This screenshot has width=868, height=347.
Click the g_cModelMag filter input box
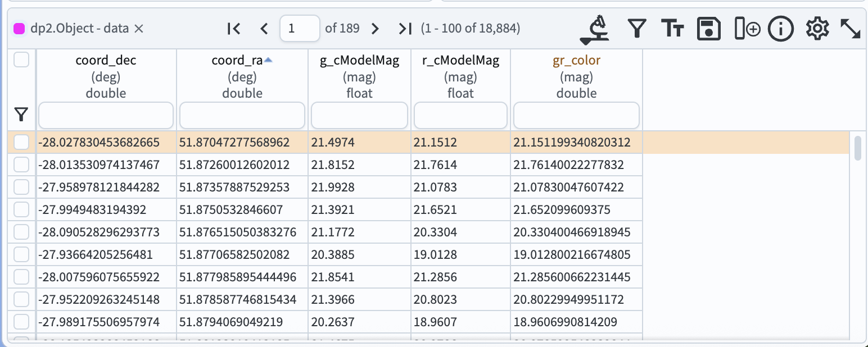(359, 116)
